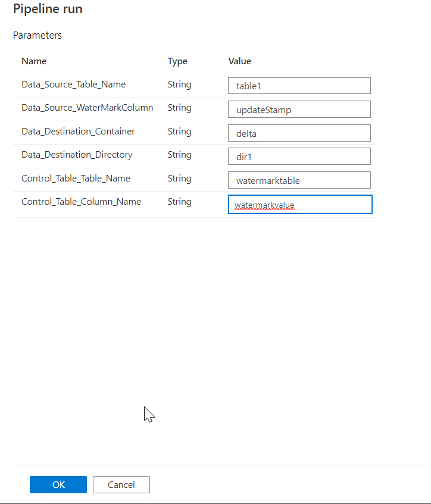
Task: Select the Data_Source_WaterMarkColumn parameter label
Action: [87, 108]
